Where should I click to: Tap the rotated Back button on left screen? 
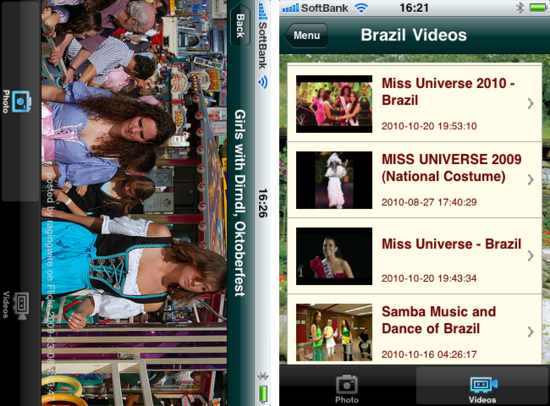click(240, 25)
